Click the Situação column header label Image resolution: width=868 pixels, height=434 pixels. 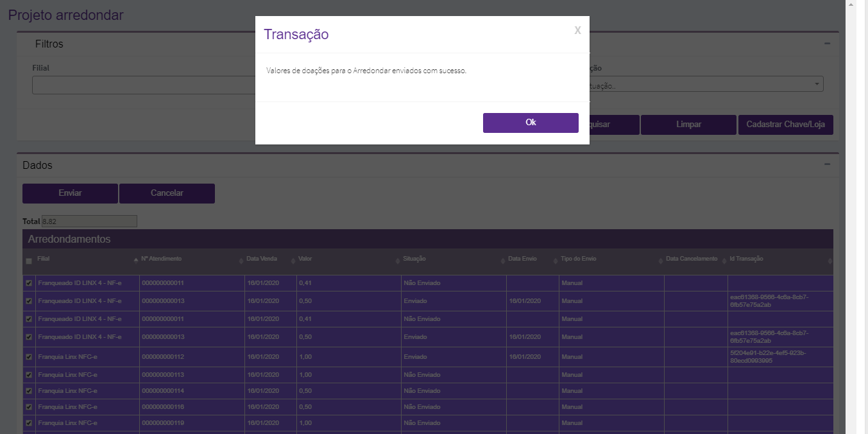tap(414, 259)
